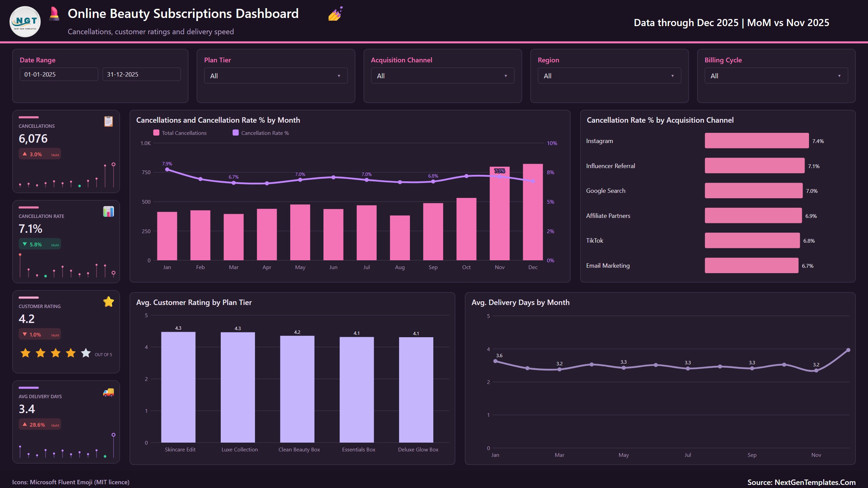
Task: Click the Google Search bar
Action: [x=754, y=190]
